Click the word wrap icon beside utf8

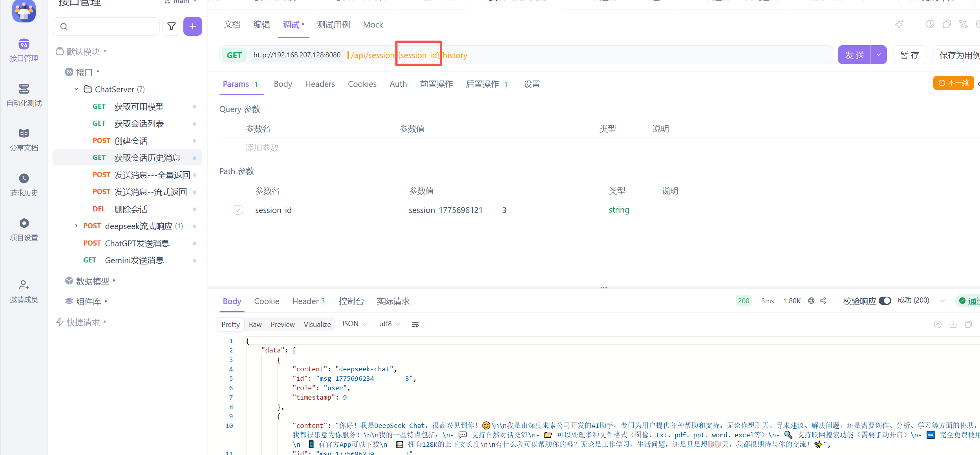[x=415, y=324]
